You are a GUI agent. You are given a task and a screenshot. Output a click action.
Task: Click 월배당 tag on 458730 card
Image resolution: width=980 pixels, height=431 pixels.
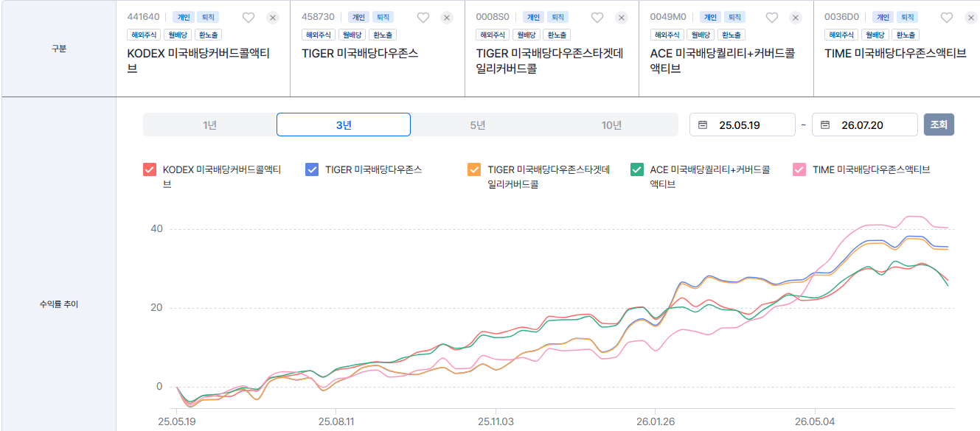pyautogui.click(x=352, y=34)
